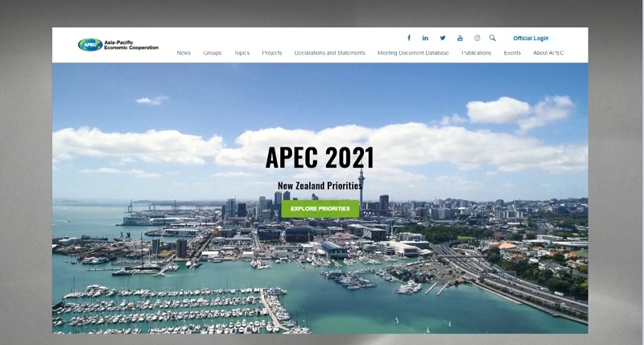644x345 pixels.
Task: Open the Facebook social icon
Action: 408,38
